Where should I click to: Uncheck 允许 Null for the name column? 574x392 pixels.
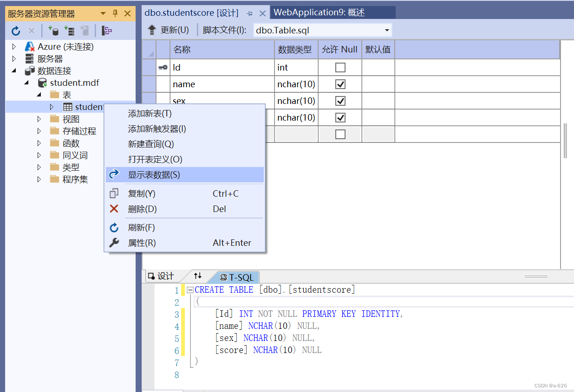[x=339, y=84]
